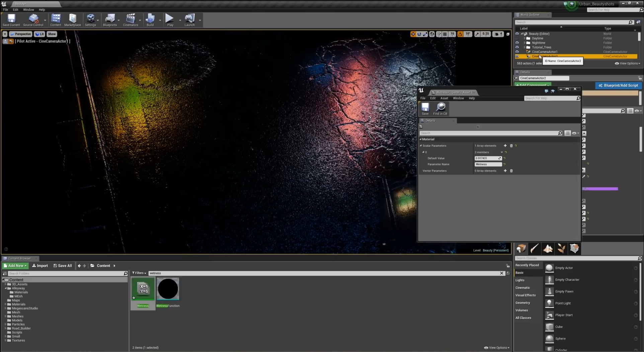The height and width of the screenshot is (352, 644).
Task: Select the WetnessFunction asset thumbnail
Action: point(168,289)
